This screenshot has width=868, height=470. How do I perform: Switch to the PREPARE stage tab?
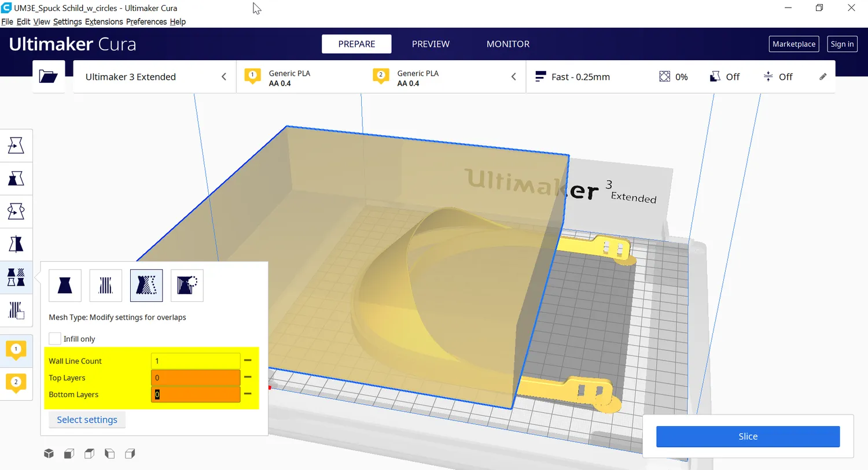pyautogui.click(x=356, y=44)
